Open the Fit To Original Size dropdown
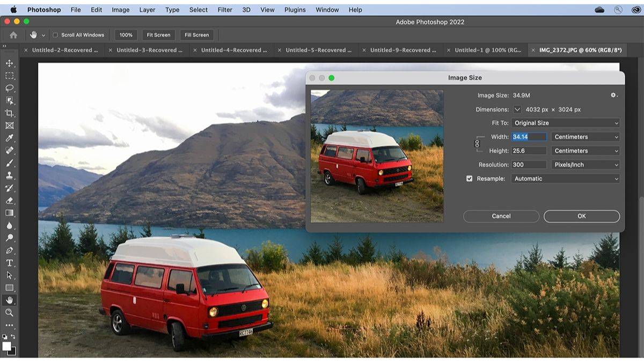 566,123
